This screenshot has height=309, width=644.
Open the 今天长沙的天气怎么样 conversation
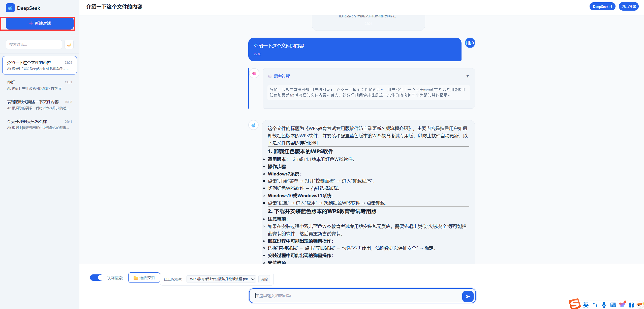(x=39, y=124)
